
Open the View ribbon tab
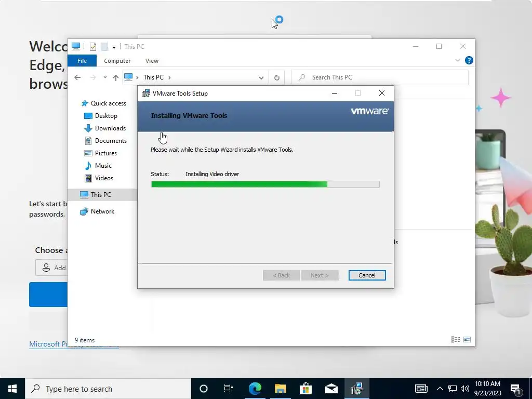click(x=152, y=61)
